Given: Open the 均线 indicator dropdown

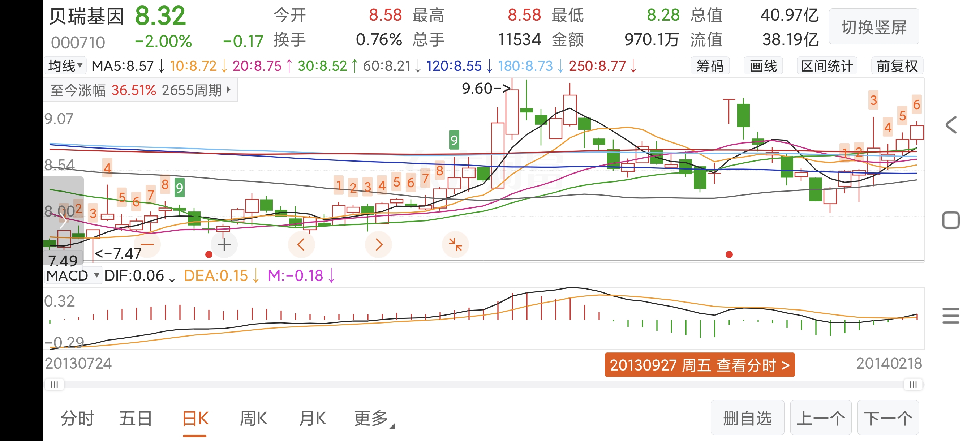Looking at the screenshot, I should (x=65, y=66).
